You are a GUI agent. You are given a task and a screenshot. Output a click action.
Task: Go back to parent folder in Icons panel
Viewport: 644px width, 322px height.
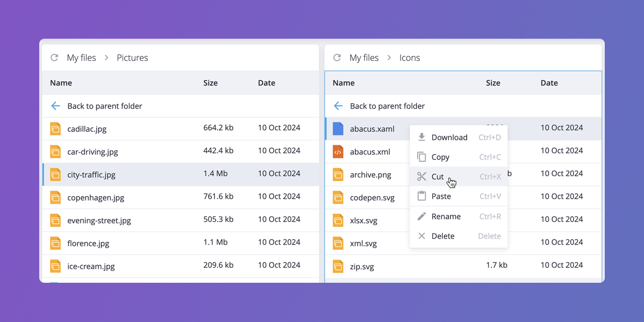[463, 106]
